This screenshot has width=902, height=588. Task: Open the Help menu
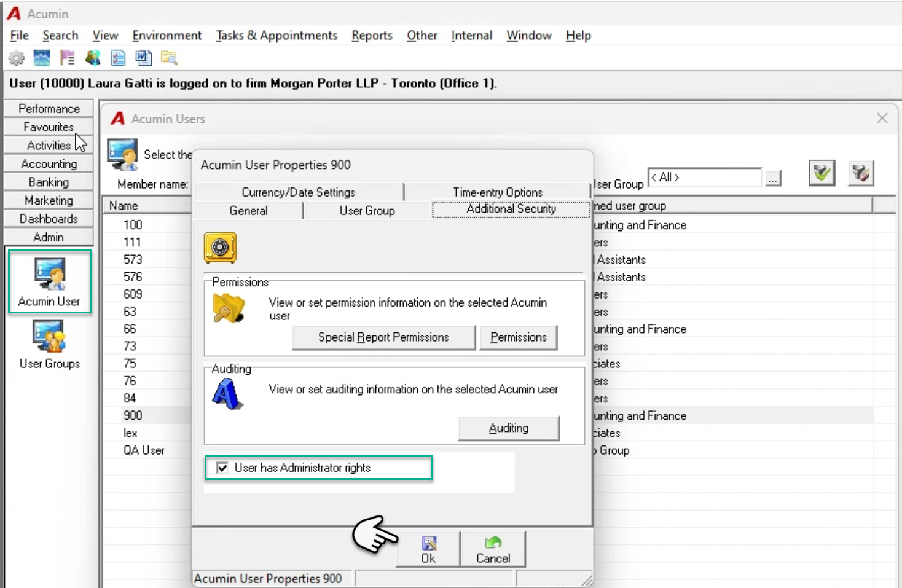point(578,36)
